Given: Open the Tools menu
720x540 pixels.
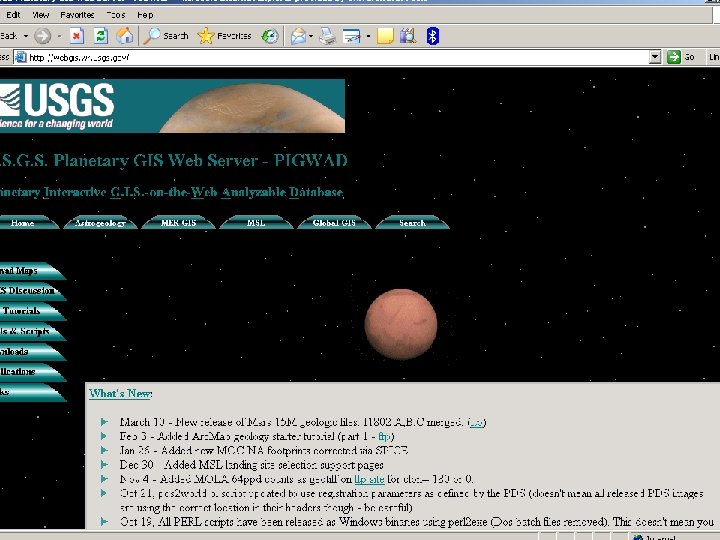Looking at the screenshot, I should point(116,15).
